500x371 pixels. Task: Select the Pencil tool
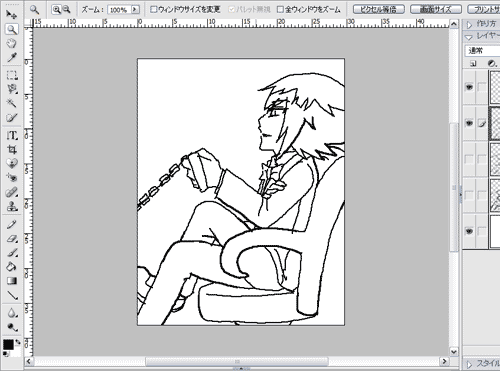(12, 224)
